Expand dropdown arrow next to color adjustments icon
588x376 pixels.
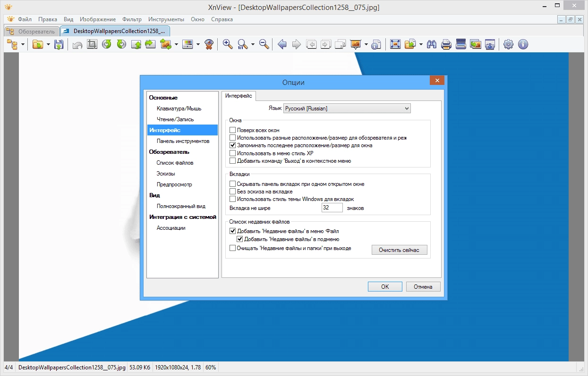(198, 44)
